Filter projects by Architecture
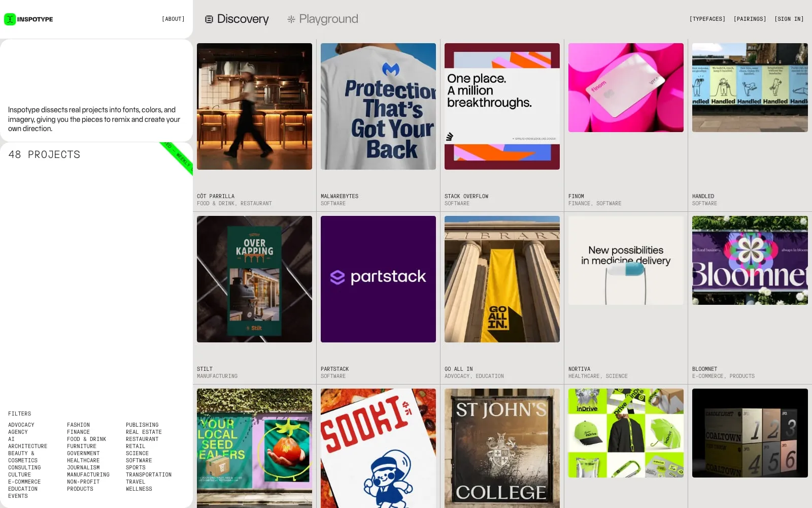The height and width of the screenshot is (508, 812). [x=27, y=446]
